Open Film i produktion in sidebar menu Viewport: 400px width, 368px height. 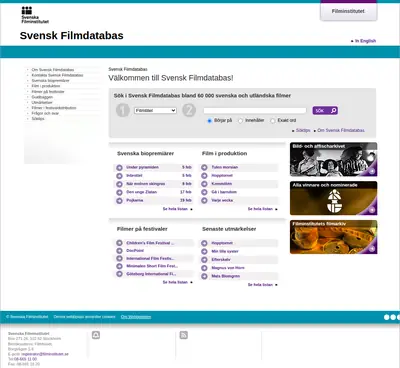pyautogui.click(x=46, y=86)
